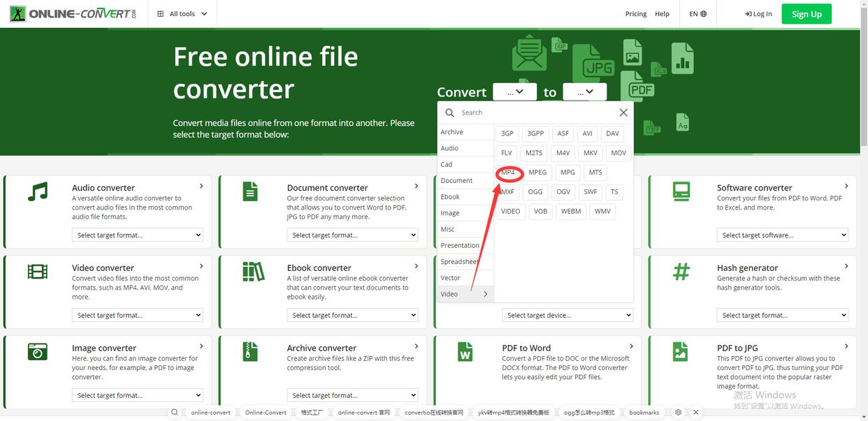The height and width of the screenshot is (421, 868).
Task: Choose the MPG format
Action: coord(567,172)
